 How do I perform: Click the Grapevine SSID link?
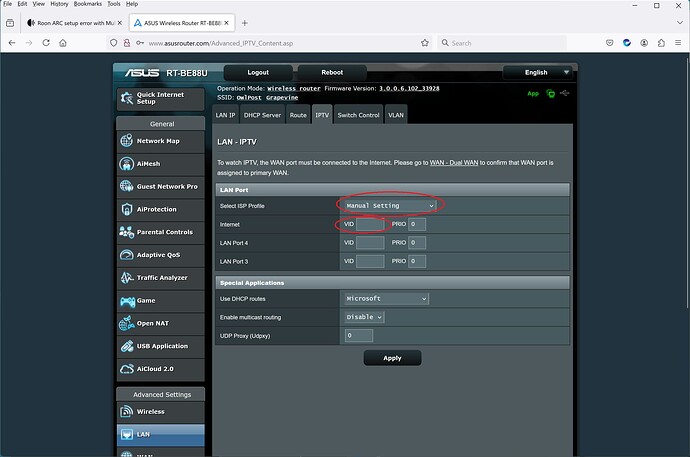[282, 98]
